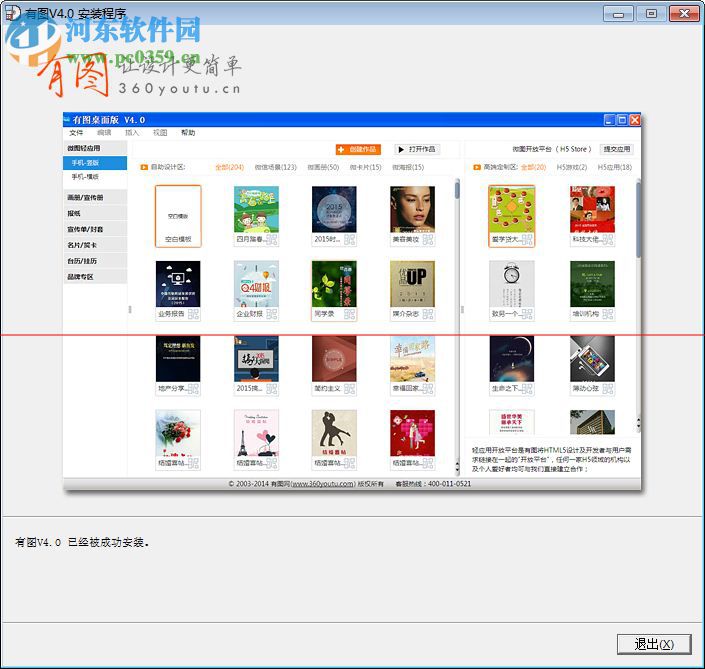
Task: Open the 媒介杂志 UP template thumbnail
Action: (x=412, y=284)
